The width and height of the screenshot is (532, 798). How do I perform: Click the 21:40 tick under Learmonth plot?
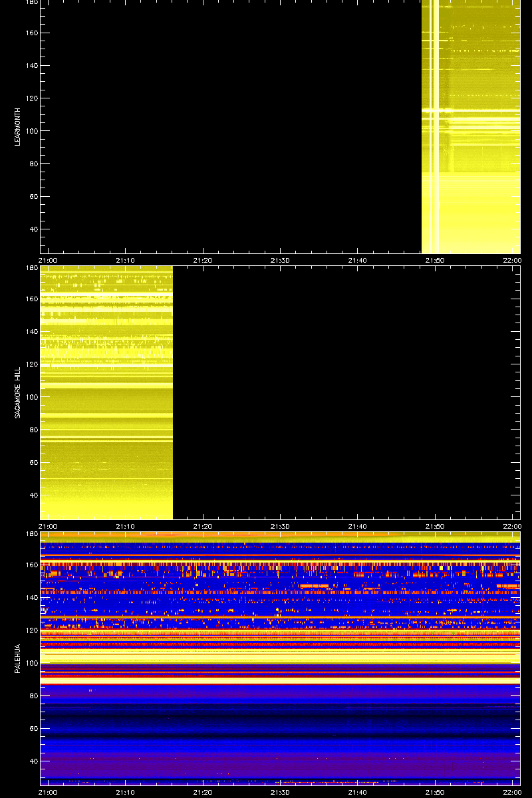click(357, 260)
